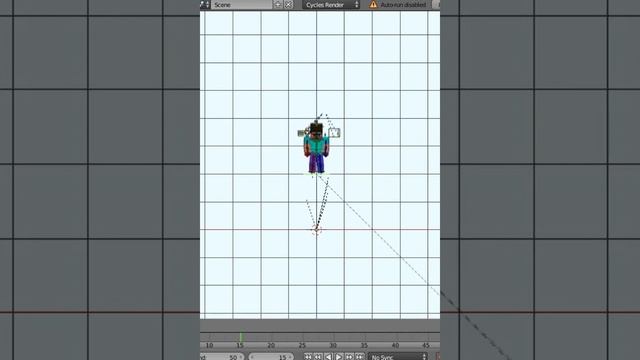
Task: Select the camera object beside the character
Action: point(334,133)
